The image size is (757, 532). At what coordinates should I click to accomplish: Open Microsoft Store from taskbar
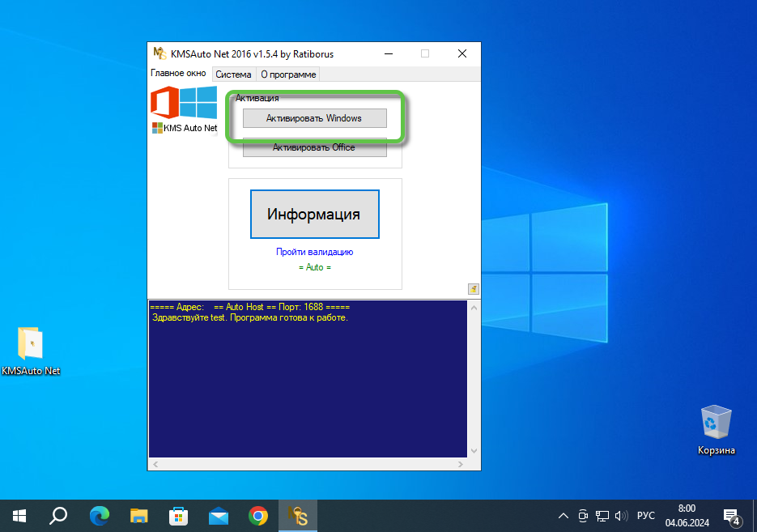(179, 516)
